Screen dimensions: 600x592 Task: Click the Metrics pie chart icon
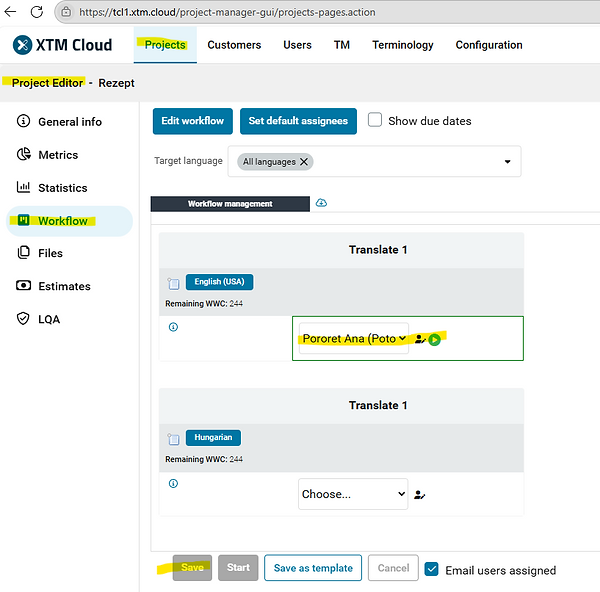[23, 154]
